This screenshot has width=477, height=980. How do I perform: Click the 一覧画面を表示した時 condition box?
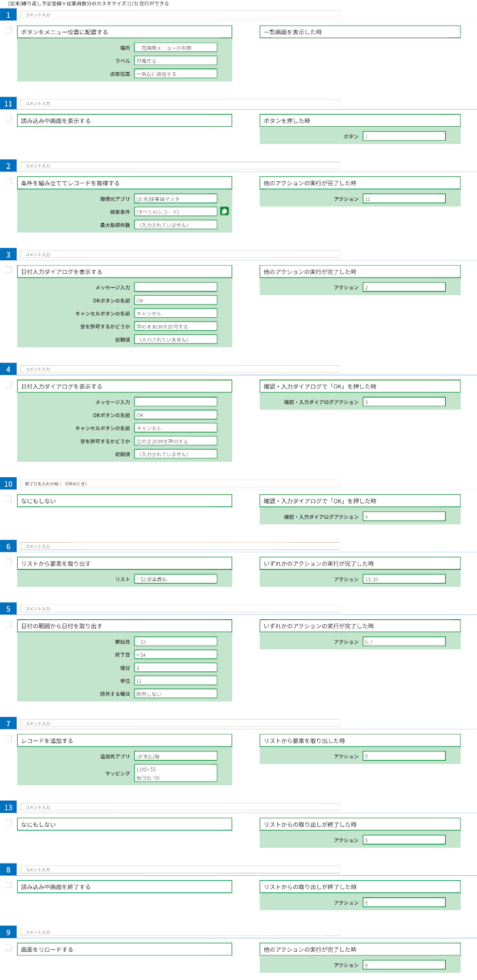click(359, 32)
